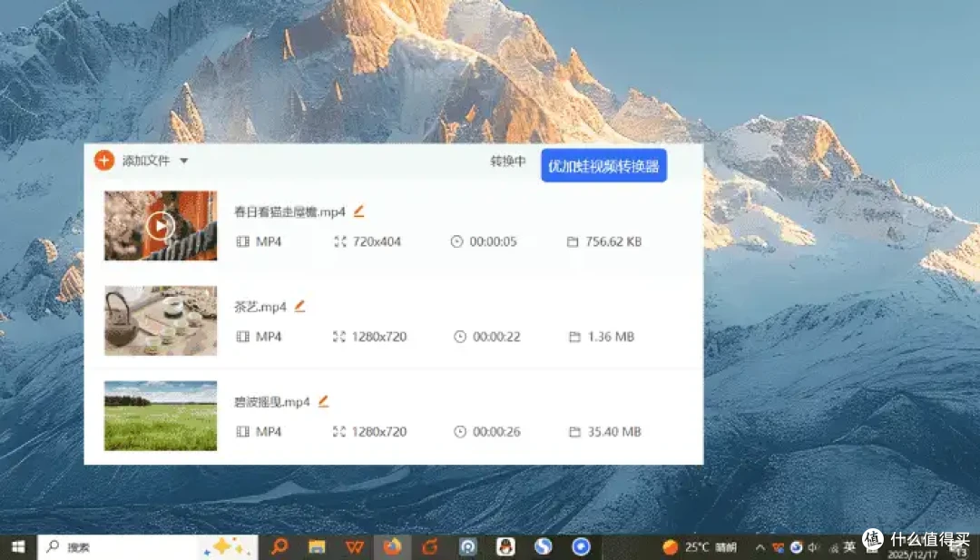This screenshot has height=560, width=980.
Task: Click the 转换中 status tab
Action: click(507, 162)
